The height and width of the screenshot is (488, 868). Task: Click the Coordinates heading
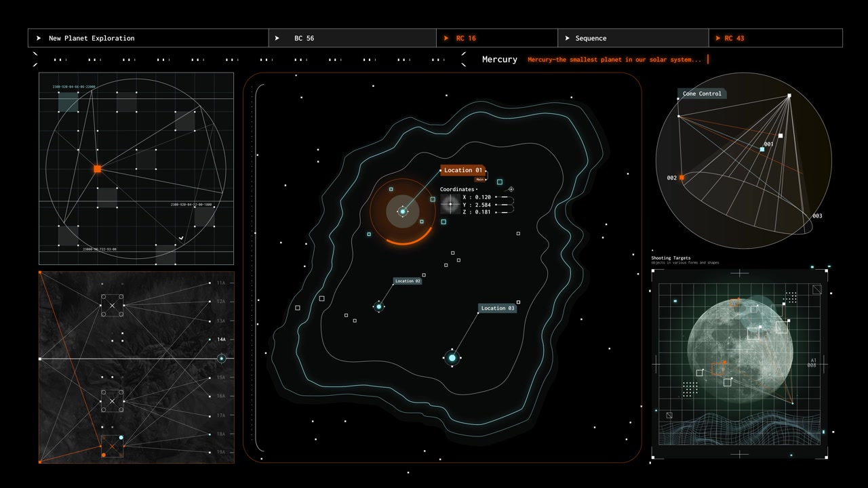pyautogui.click(x=457, y=189)
